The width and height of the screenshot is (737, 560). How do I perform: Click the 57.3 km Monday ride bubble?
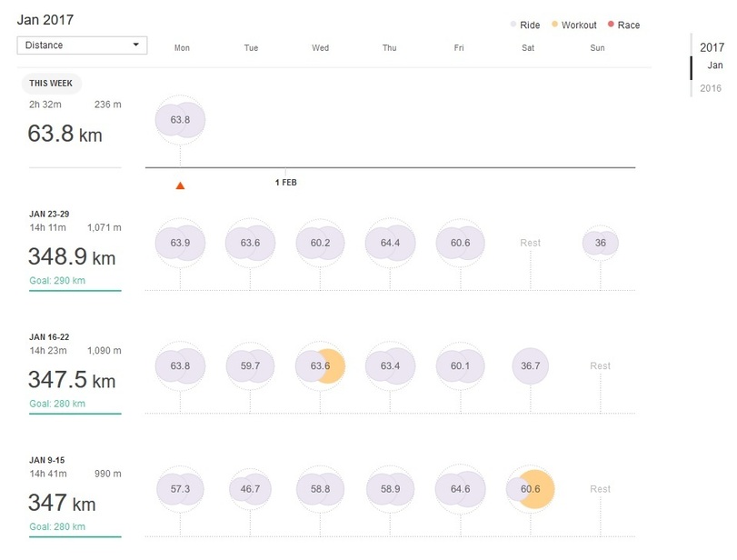tap(180, 489)
